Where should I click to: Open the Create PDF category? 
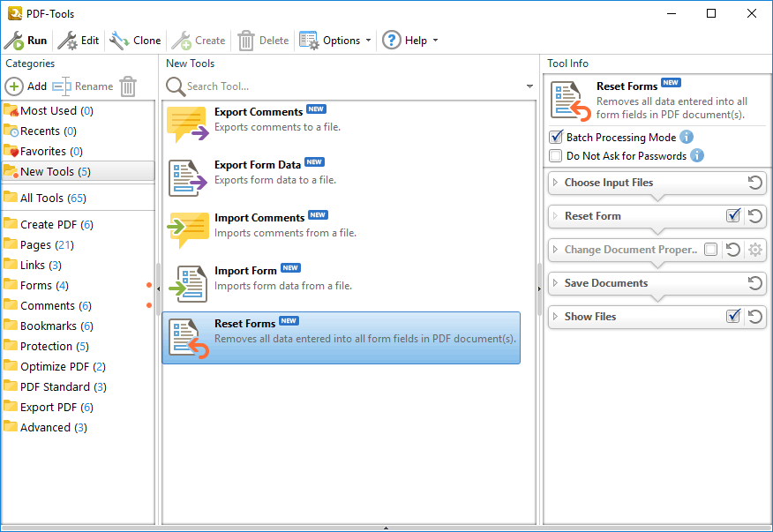click(x=78, y=224)
